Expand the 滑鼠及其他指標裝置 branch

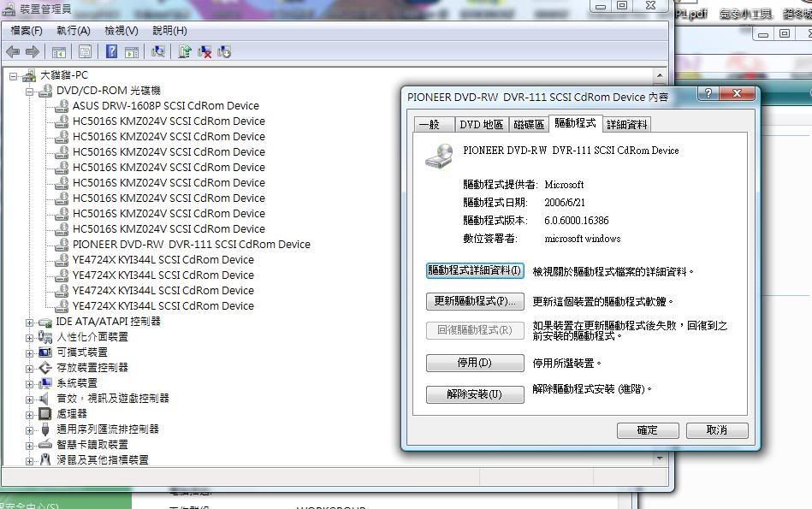pyautogui.click(x=29, y=461)
